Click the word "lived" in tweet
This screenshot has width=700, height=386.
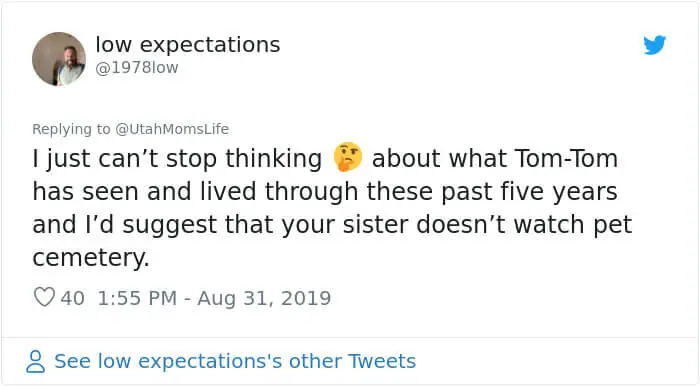pyautogui.click(x=228, y=191)
